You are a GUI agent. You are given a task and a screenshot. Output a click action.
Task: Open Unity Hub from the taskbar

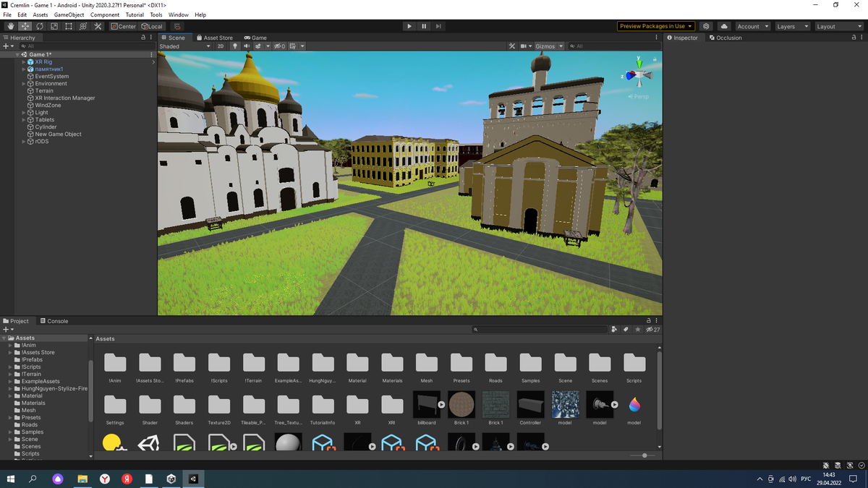tap(171, 479)
